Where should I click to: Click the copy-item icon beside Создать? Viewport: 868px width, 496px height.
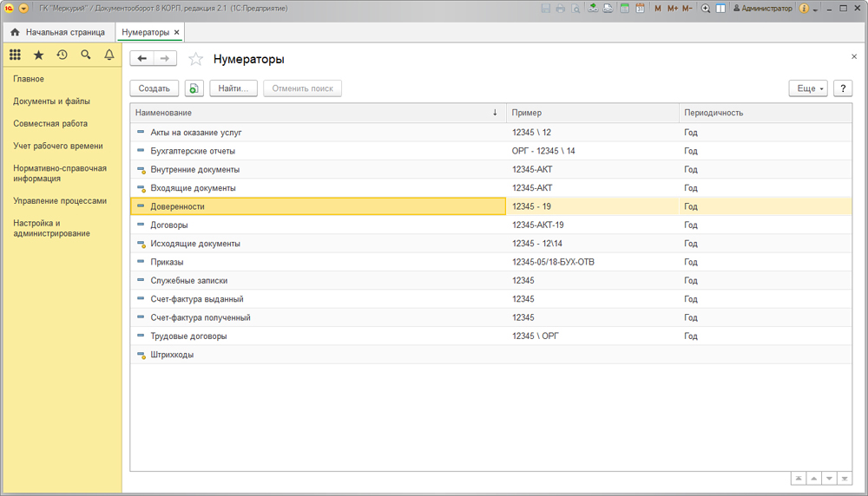click(194, 88)
